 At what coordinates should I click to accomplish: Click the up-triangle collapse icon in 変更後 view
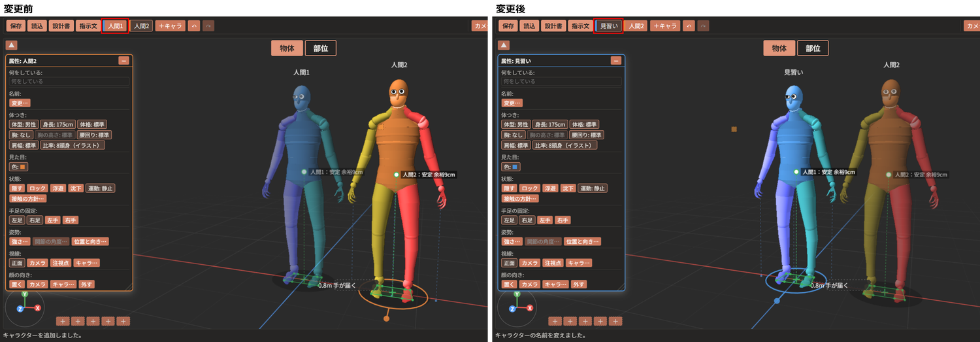(504, 45)
